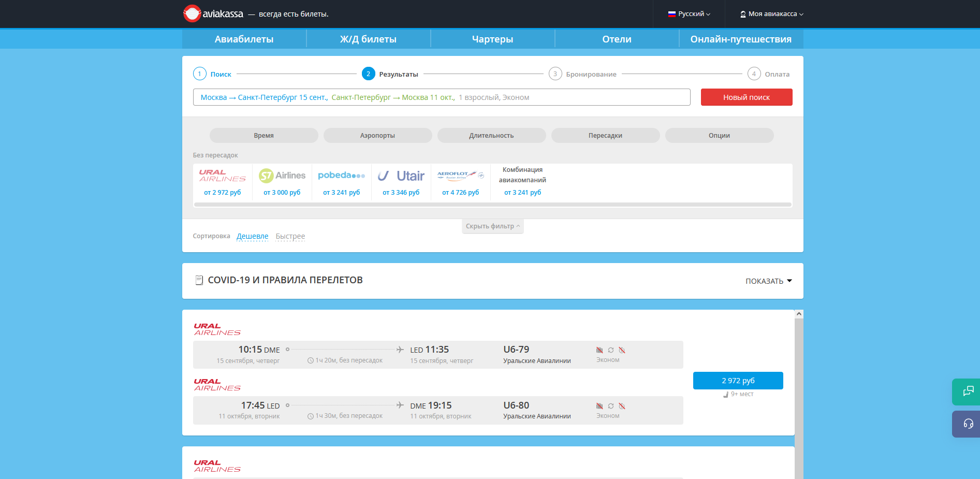This screenshot has height=479, width=980.
Task: Click Utair price от 3 346 руб
Action: tap(401, 192)
